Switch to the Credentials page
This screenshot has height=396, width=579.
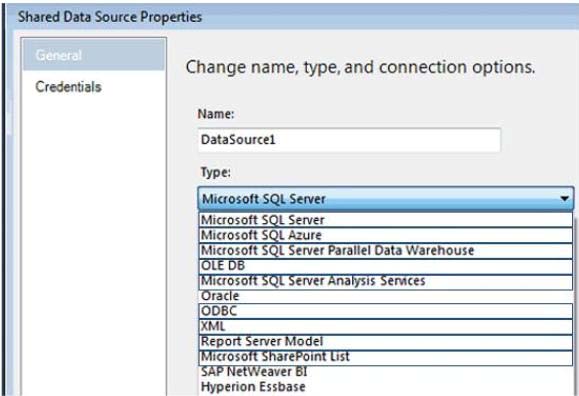[68, 87]
